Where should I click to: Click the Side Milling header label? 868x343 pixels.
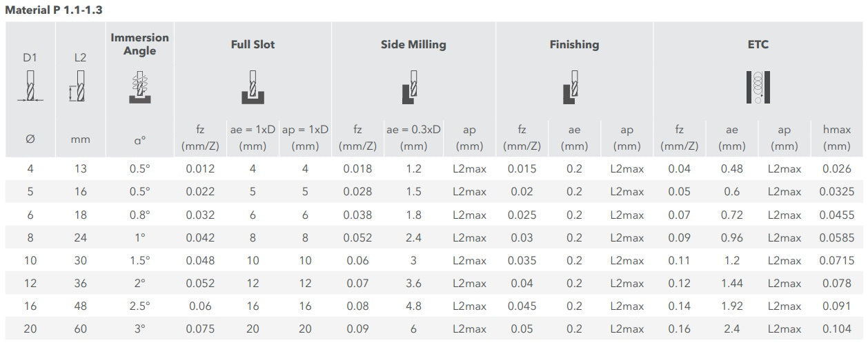(413, 45)
